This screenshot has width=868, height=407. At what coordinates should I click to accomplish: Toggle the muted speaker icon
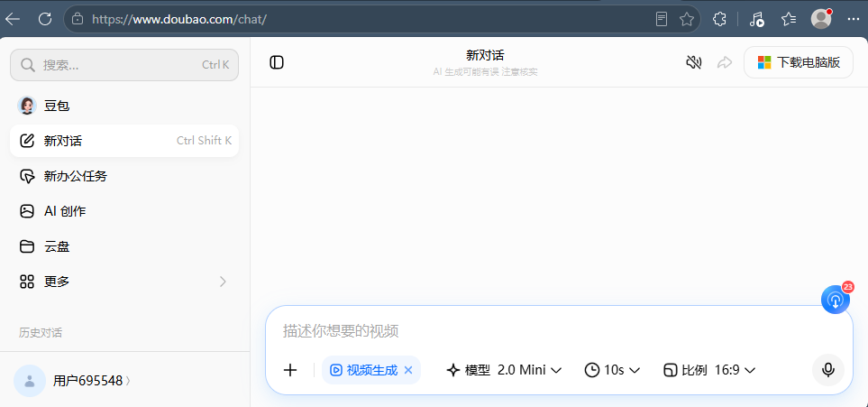coord(694,62)
